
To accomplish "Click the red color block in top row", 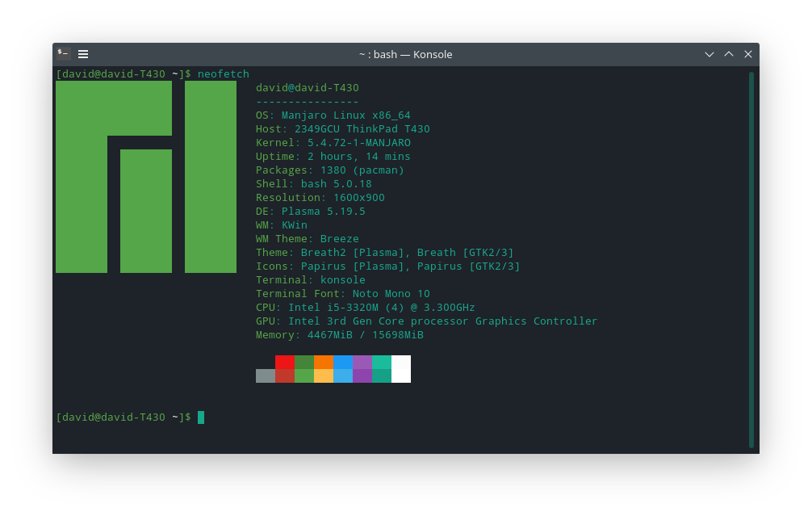I will point(285,362).
